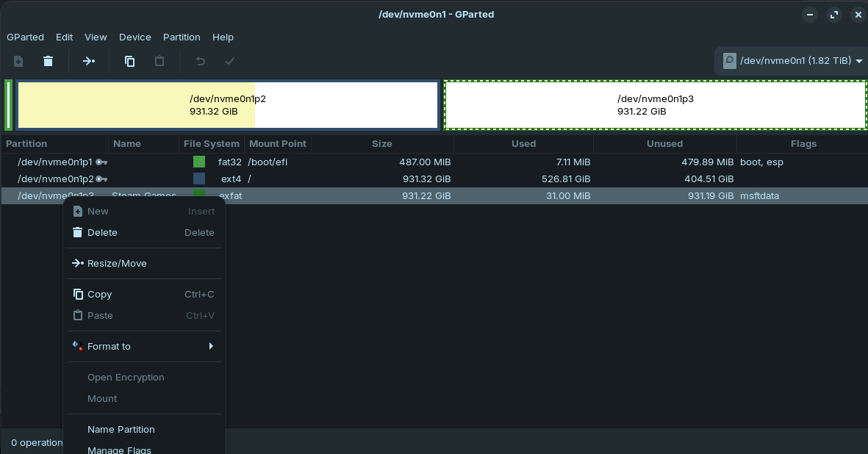Click the Undo last operation icon
The image size is (868, 454).
click(x=200, y=61)
